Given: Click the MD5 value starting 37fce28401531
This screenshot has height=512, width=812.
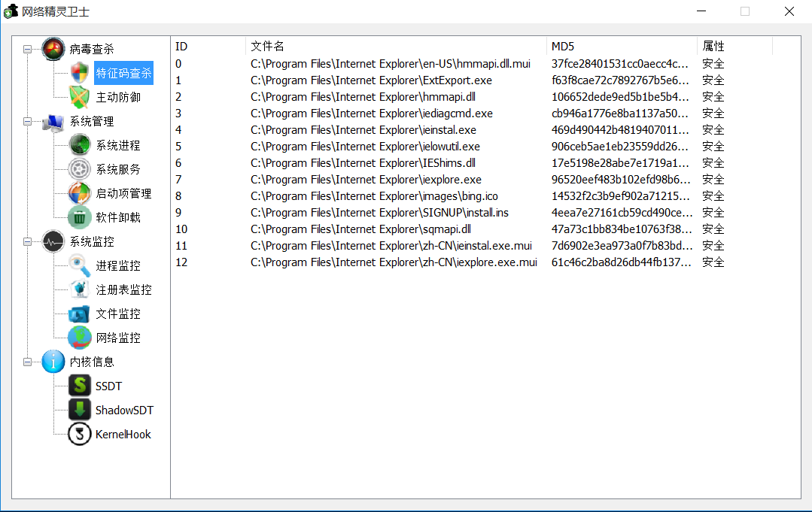Looking at the screenshot, I should tap(620, 64).
